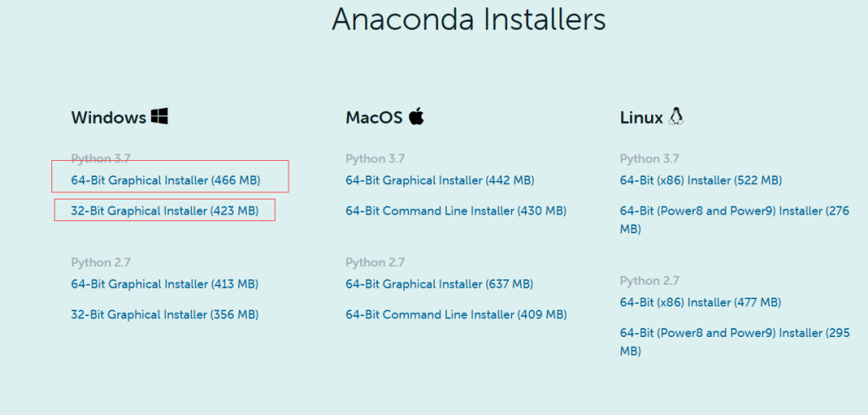Viewport: 868px width, 415px height.
Task: Download Linux Python 3.7 Power8 and Power9 Installer (276 MB)
Action: point(735,220)
